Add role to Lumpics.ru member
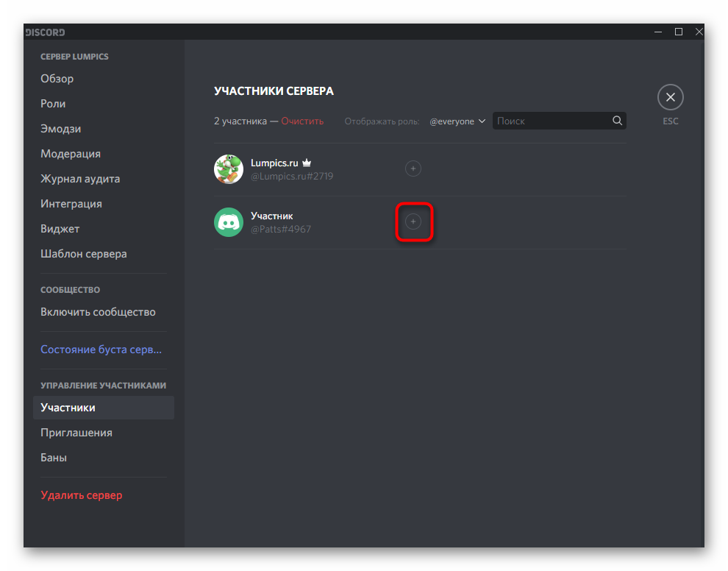 point(413,169)
